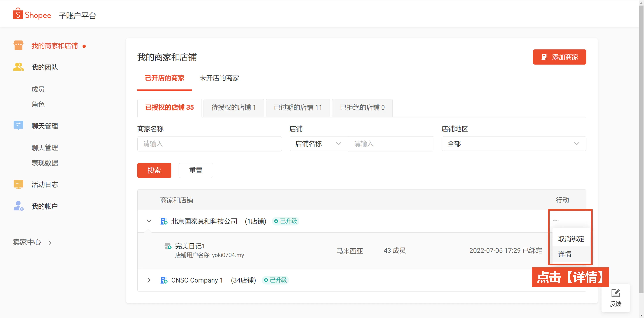The width and height of the screenshot is (644, 318).
Task: Click the 添加商家 button
Action: (x=560, y=57)
